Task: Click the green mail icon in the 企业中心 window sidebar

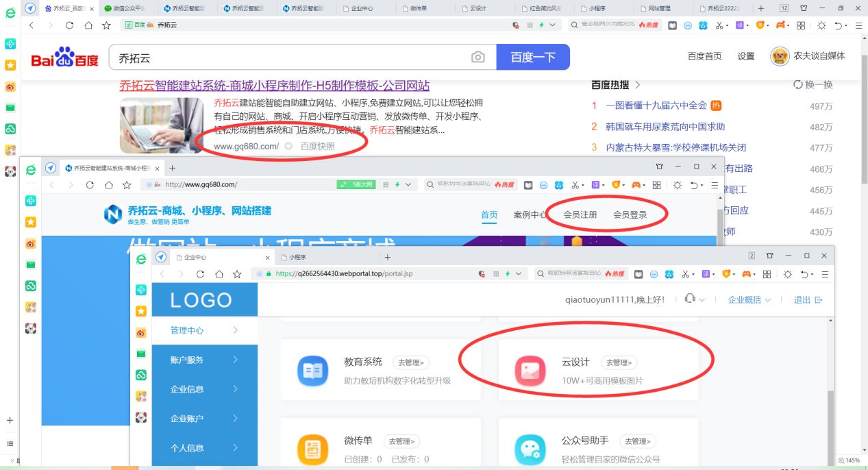Action: pyautogui.click(x=141, y=354)
